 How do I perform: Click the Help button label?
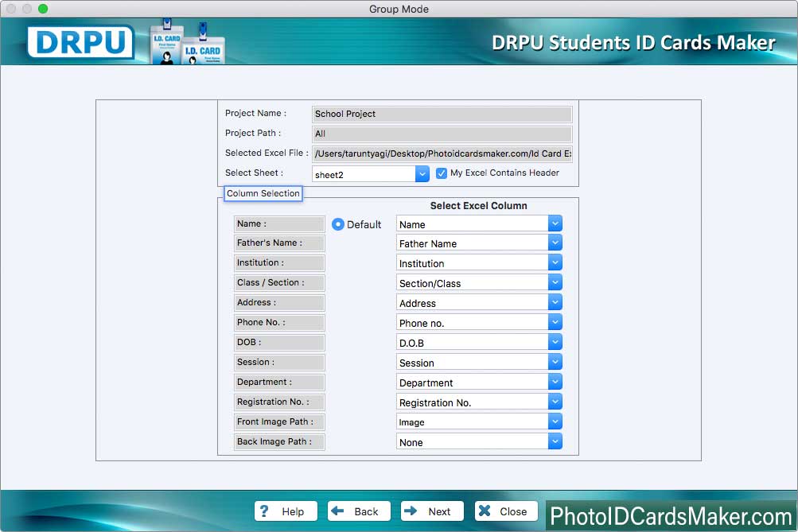(293, 511)
